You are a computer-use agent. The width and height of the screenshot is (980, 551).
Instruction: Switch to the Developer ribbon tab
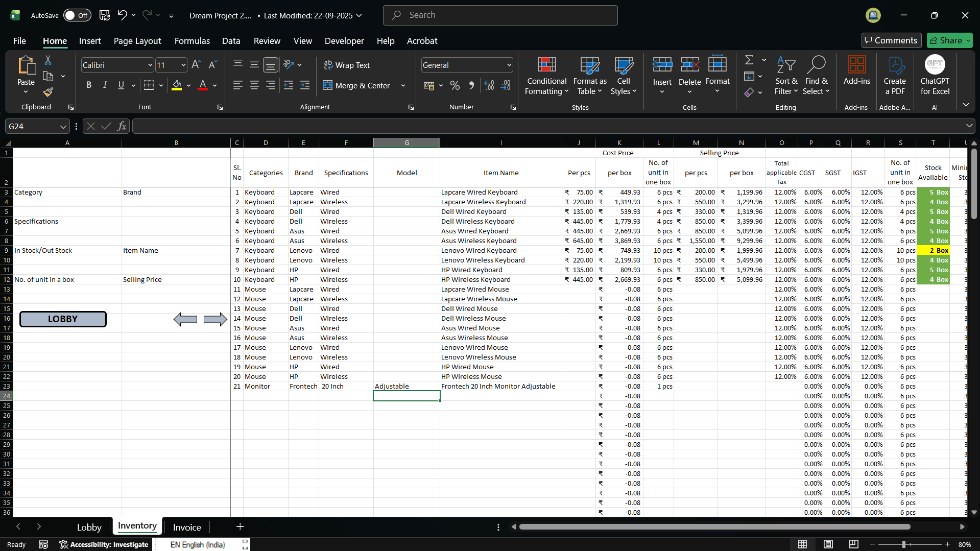[344, 41]
